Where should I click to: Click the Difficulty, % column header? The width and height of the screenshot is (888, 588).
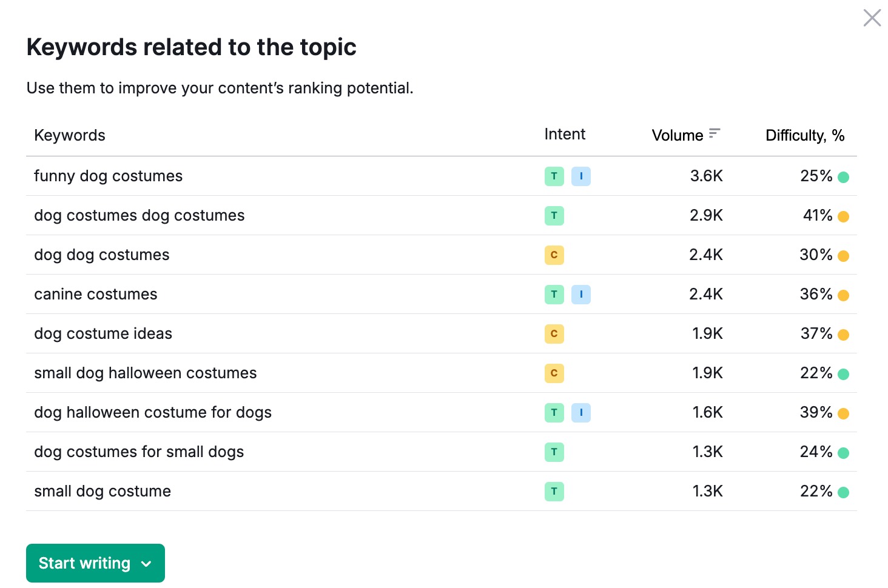click(805, 135)
